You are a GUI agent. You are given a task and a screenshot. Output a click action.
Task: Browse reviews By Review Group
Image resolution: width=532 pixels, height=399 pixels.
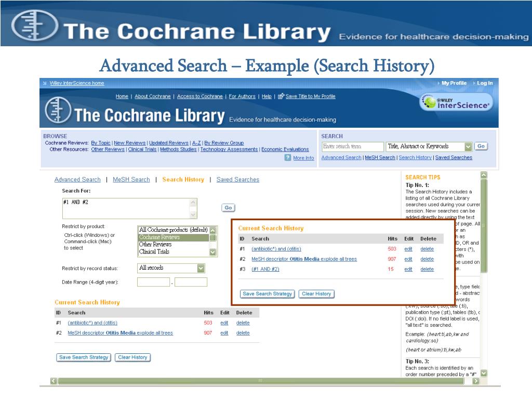point(224,143)
